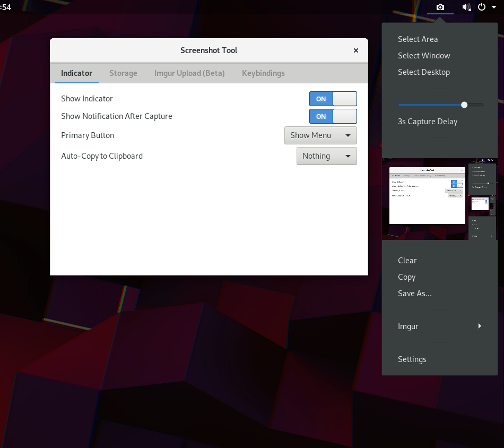
Task: Switch to the Imgur Upload (Beta) tab
Action: 189,73
